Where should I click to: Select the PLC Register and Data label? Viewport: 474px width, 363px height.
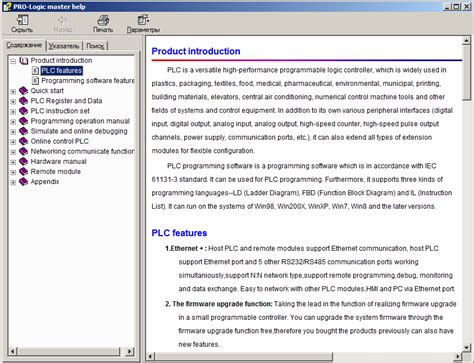pyautogui.click(x=66, y=101)
